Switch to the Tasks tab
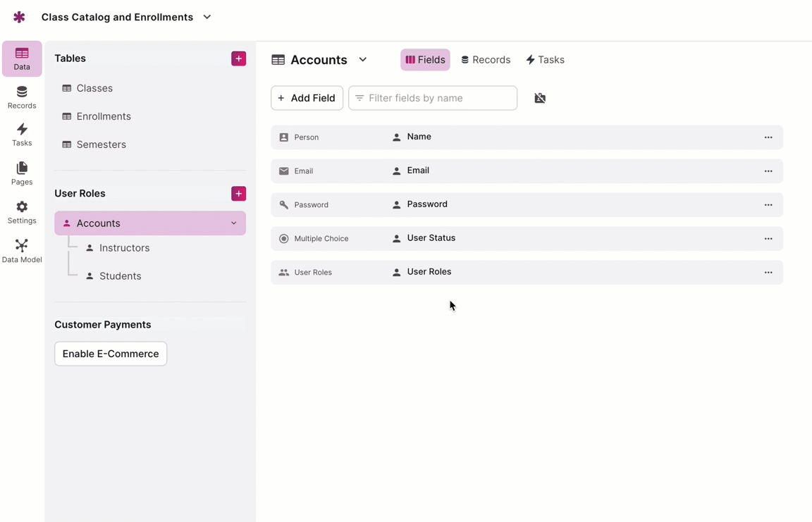812x522 pixels. click(545, 60)
